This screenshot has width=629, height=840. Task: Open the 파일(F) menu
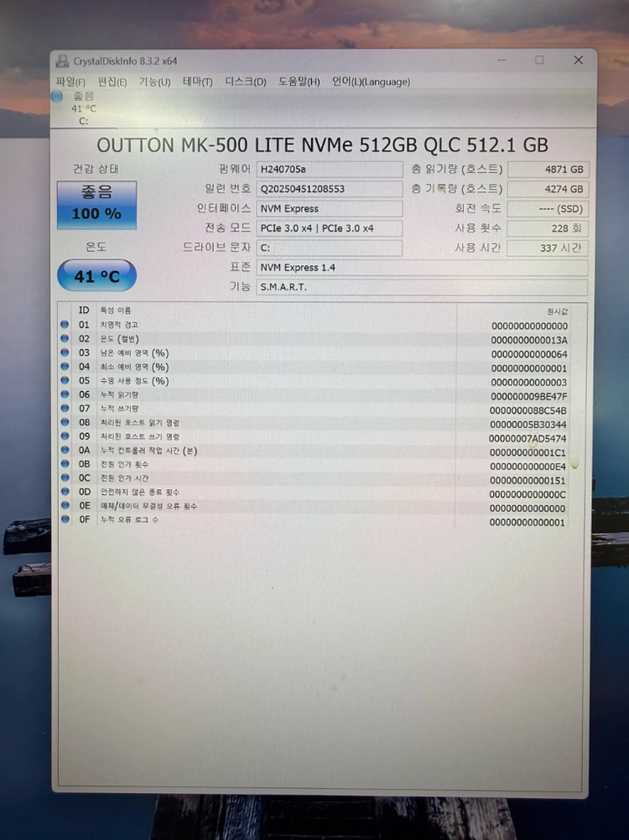click(x=70, y=82)
